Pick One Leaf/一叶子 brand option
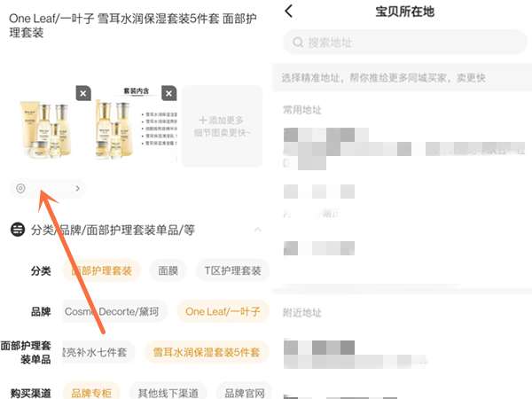Viewport: 532px width, 399px height. click(x=223, y=311)
